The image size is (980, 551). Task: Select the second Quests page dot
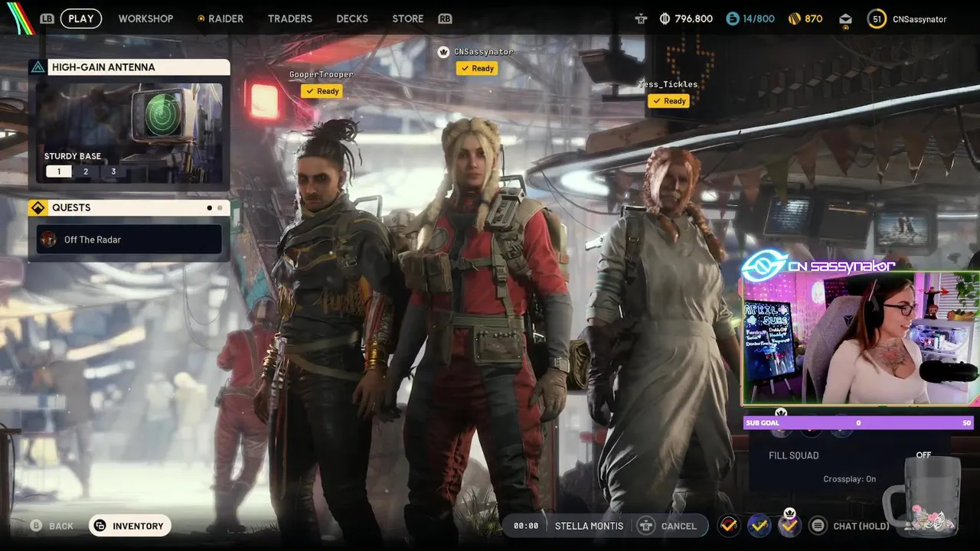pyautogui.click(x=220, y=207)
